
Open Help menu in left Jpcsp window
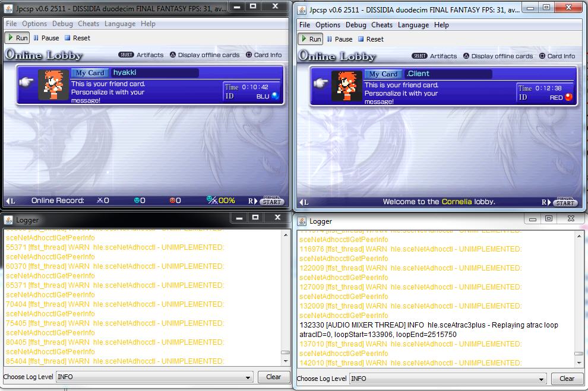click(x=148, y=24)
